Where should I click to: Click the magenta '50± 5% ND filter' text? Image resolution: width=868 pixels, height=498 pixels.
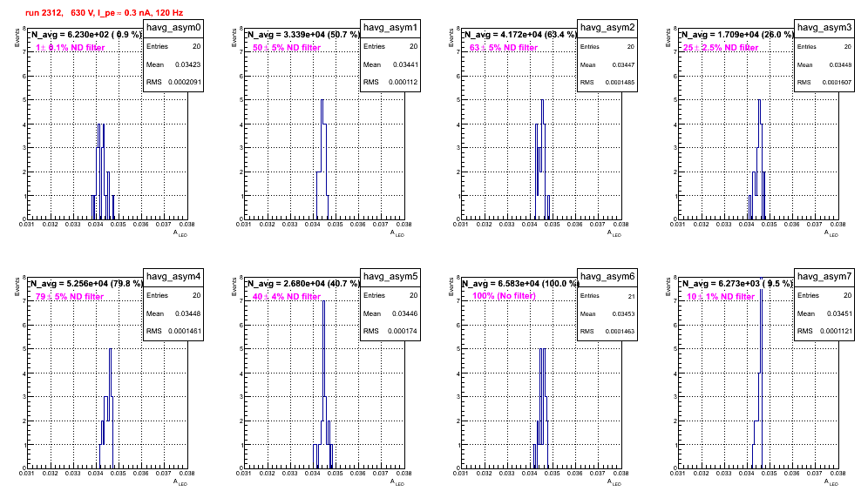click(x=287, y=48)
